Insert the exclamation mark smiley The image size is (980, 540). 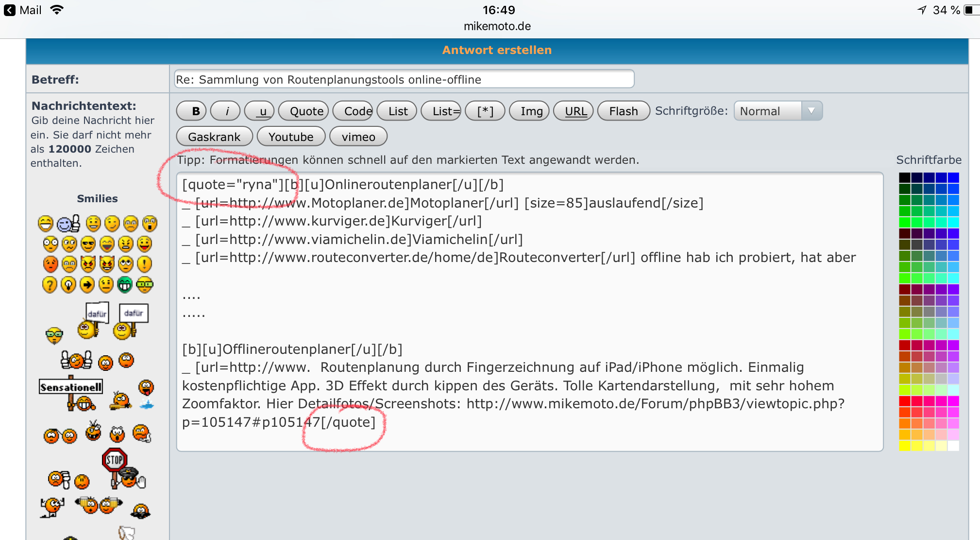tap(144, 264)
